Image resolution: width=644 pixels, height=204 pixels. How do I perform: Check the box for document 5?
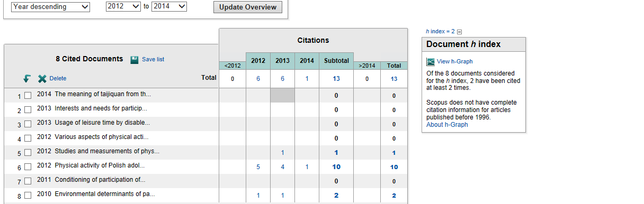coord(28,153)
